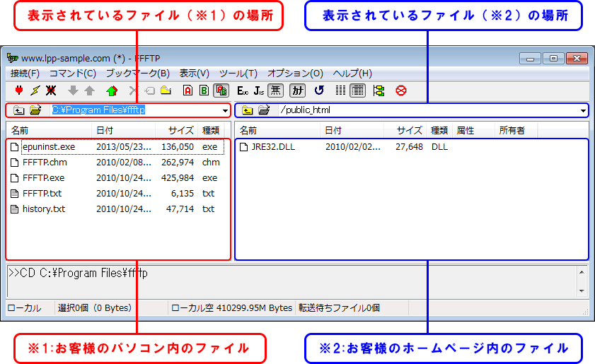Open the ブックマーク(B) menu
The image size is (595, 364).
pyautogui.click(x=138, y=74)
